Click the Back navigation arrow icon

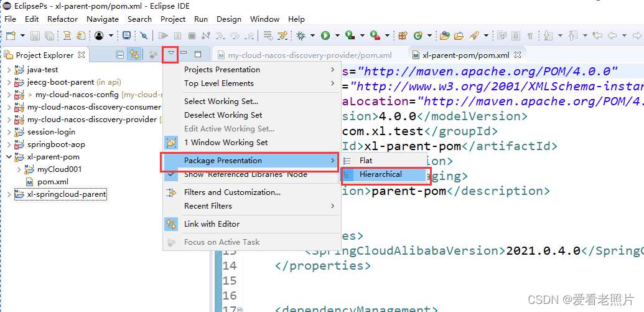[612, 35]
